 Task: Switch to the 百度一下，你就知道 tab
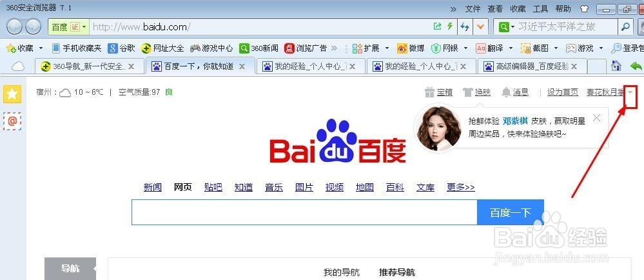tap(200, 66)
